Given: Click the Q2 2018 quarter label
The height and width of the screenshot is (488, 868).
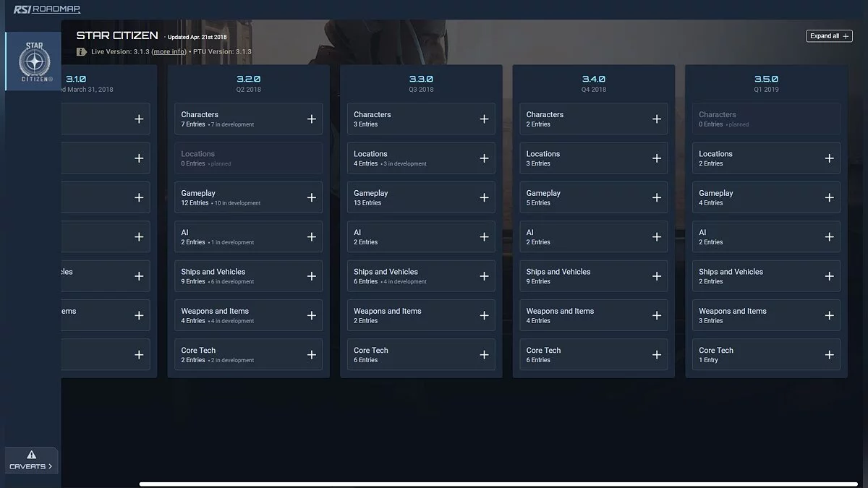Looking at the screenshot, I should (x=248, y=90).
